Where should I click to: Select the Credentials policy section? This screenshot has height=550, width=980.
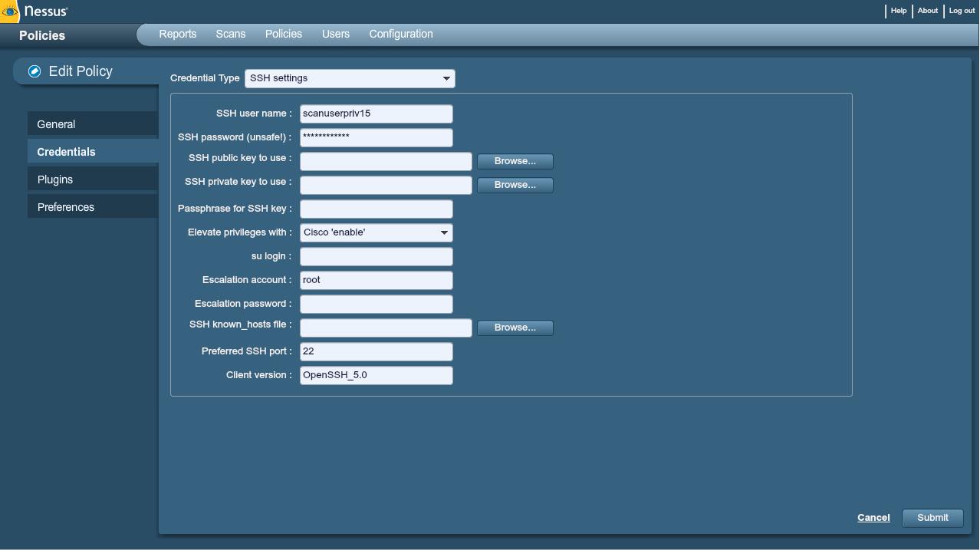93,152
